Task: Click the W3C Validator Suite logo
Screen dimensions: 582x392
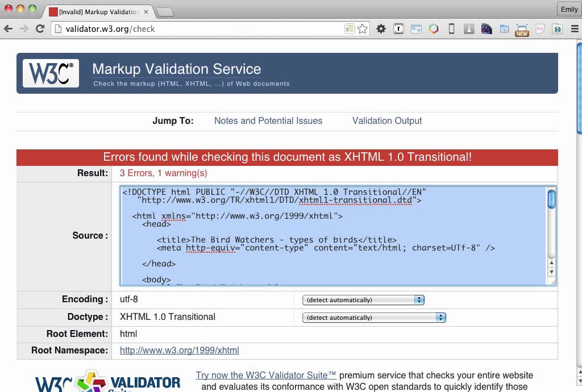Action: (x=107, y=381)
